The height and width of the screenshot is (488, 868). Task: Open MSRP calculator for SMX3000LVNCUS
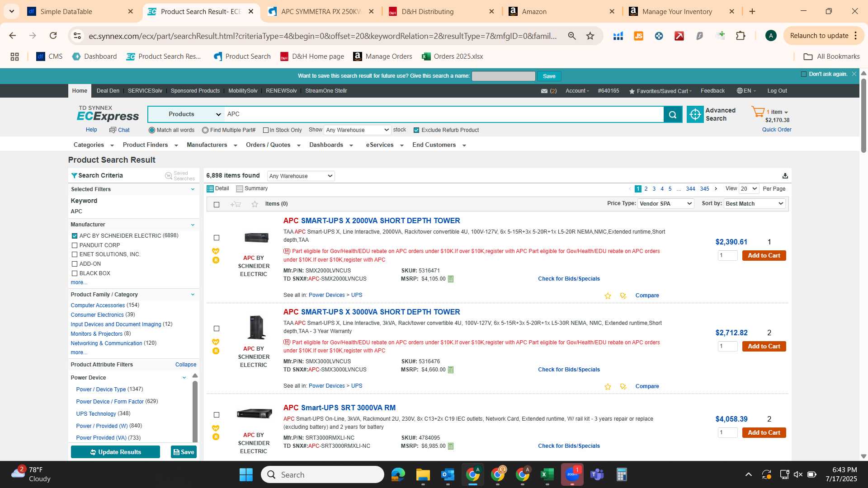(x=450, y=370)
